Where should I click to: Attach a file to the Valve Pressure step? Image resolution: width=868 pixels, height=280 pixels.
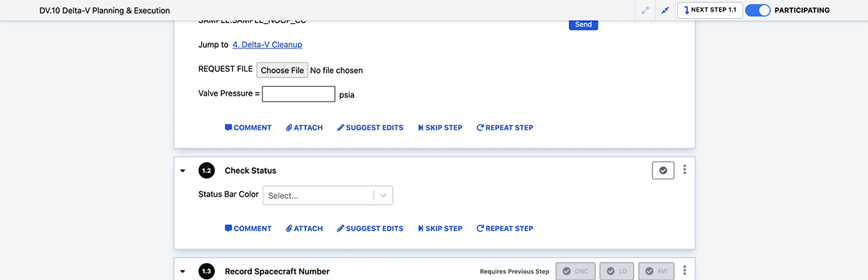pos(304,128)
